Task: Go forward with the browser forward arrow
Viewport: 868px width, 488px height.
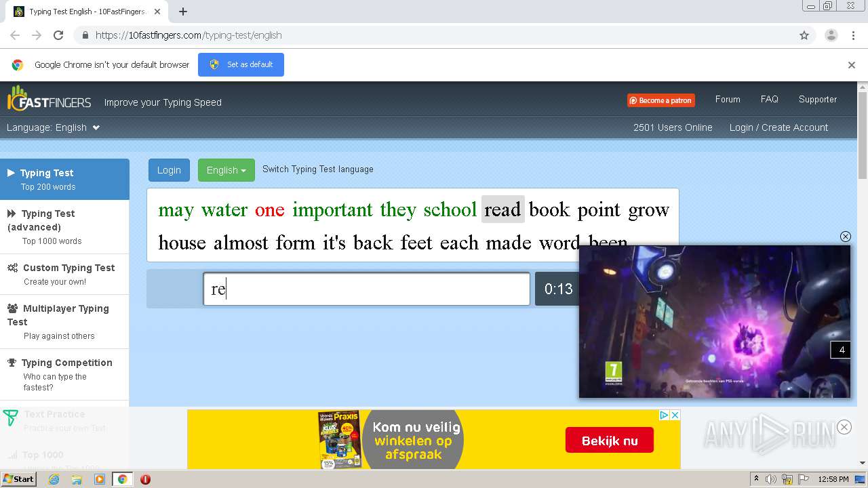Action: point(37,35)
